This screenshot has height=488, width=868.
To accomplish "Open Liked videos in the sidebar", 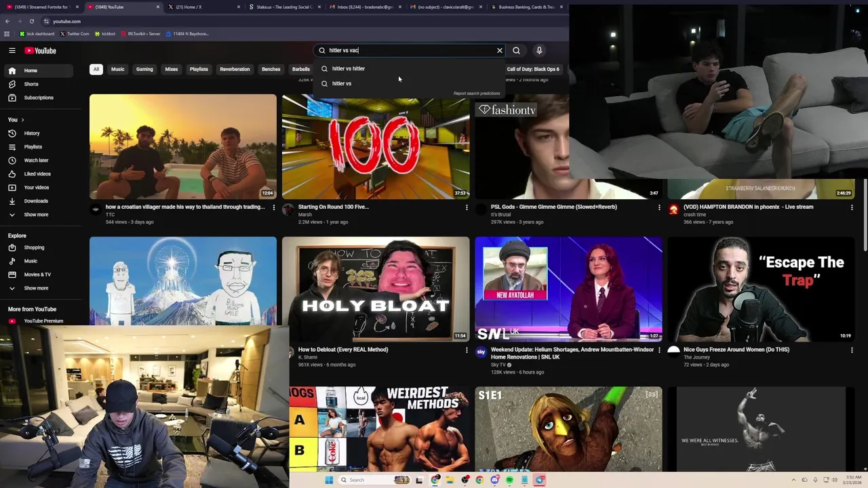I will 39,174.
